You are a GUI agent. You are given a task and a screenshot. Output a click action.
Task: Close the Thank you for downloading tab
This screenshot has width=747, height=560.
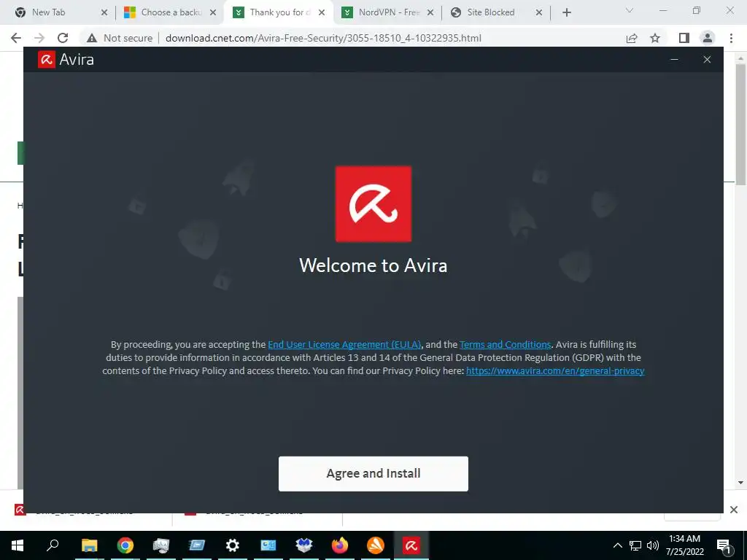(x=322, y=12)
